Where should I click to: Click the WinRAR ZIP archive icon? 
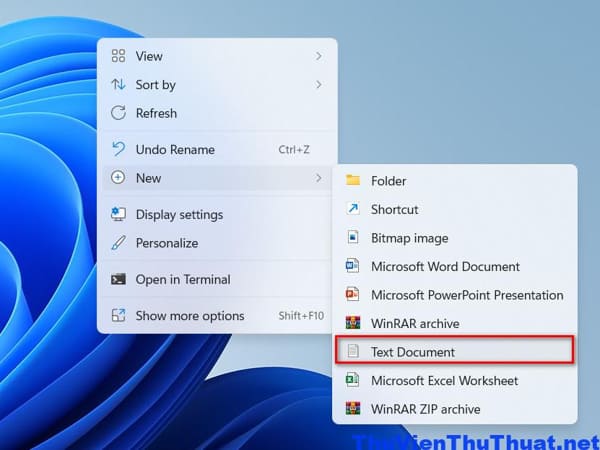(x=353, y=409)
